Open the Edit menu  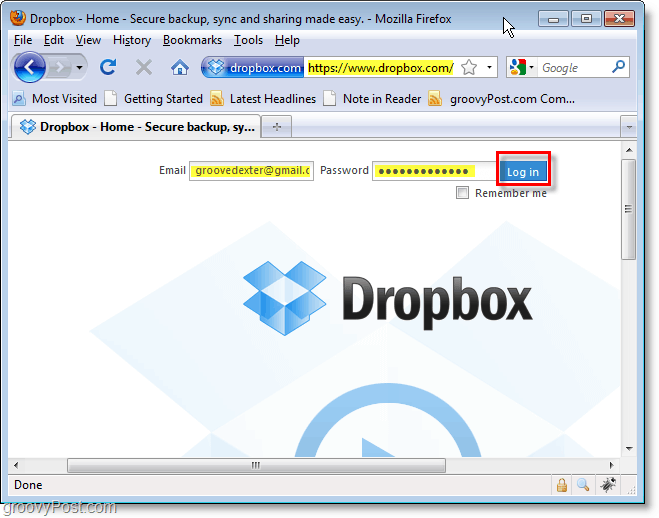coord(53,40)
